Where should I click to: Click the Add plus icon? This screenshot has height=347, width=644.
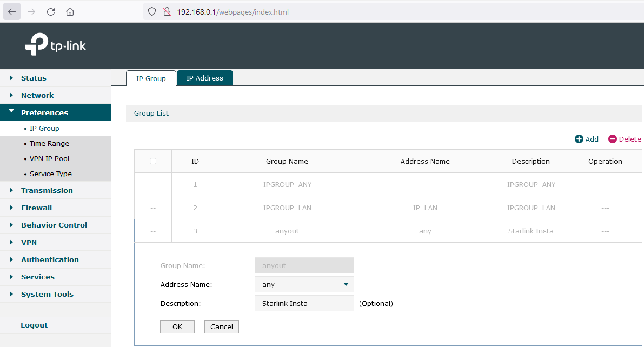click(x=579, y=139)
